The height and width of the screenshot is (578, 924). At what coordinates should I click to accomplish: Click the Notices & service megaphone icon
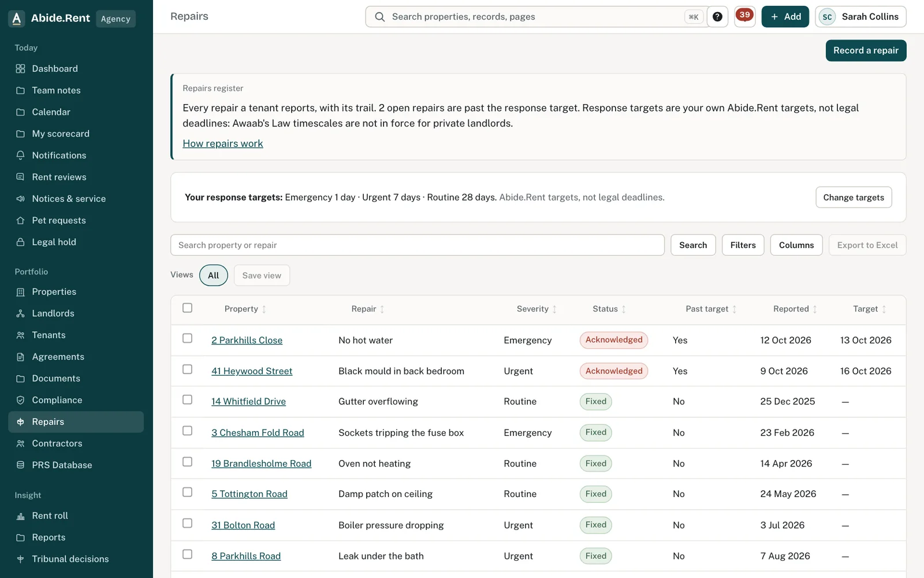(21, 199)
